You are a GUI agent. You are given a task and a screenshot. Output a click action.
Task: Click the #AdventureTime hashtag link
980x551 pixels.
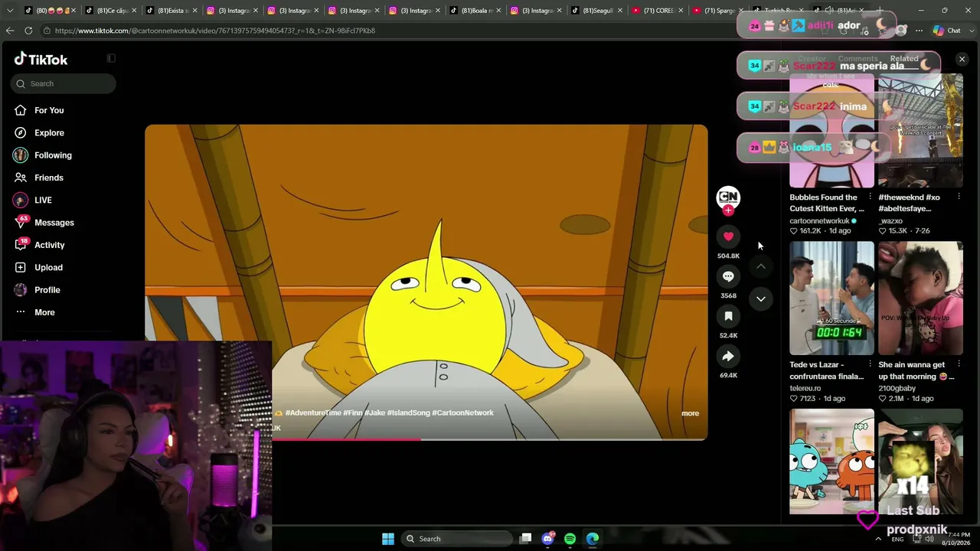click(x=313, y=413)
